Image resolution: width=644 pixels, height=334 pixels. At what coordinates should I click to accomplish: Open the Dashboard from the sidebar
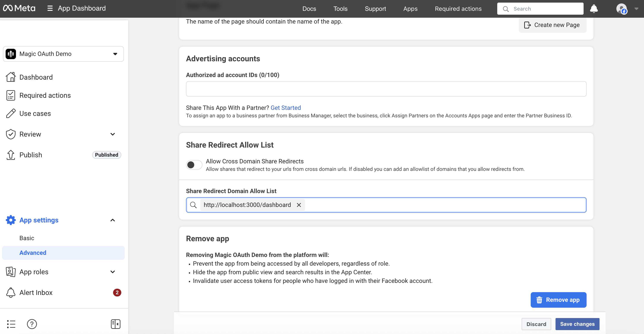click(x=36, y=77)
